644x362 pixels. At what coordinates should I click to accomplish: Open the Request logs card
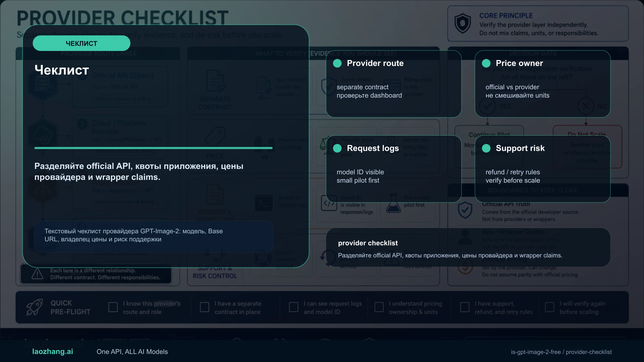point(394,169)
